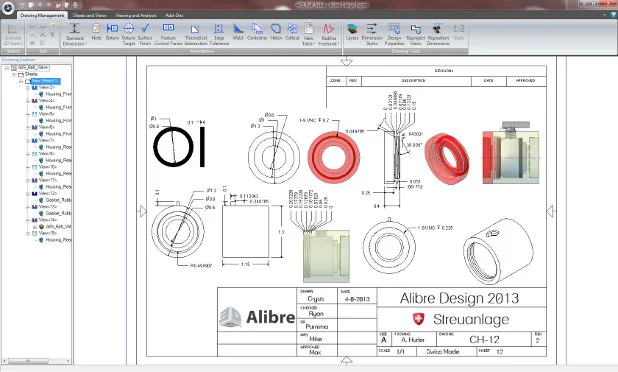
Task: Open the New Table dropdown
Action: (308, 34)
